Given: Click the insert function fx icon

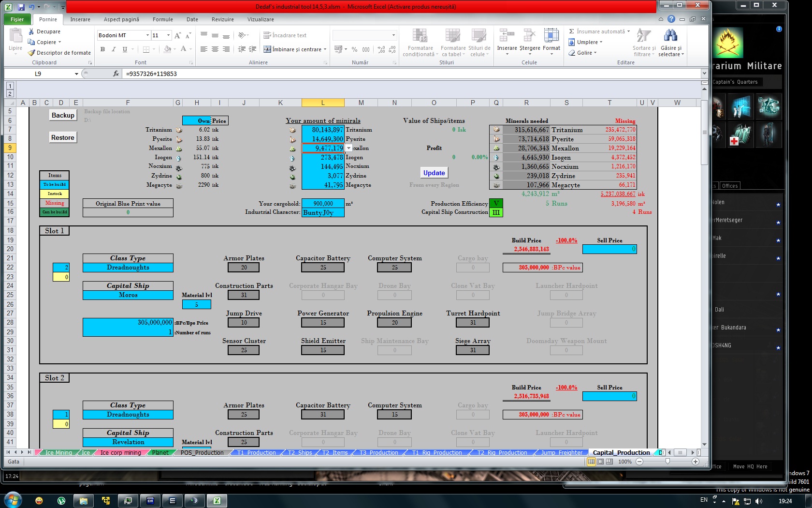Looking at the screenshot, I should (116, 74).
